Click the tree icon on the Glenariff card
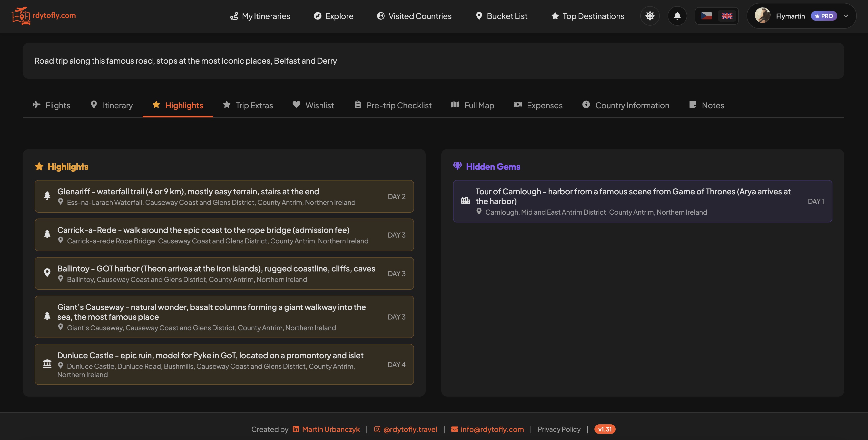868x440 pixels. pyautogui.click(x=47, y=196)
